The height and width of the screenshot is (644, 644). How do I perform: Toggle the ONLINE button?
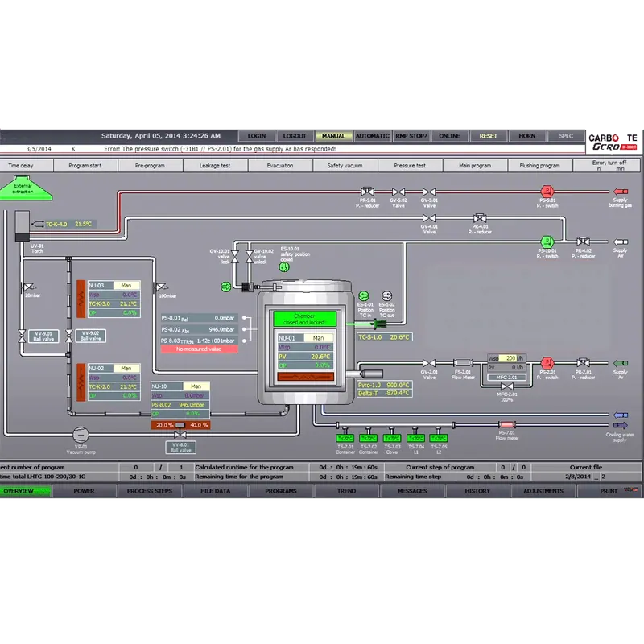point(449,136)
